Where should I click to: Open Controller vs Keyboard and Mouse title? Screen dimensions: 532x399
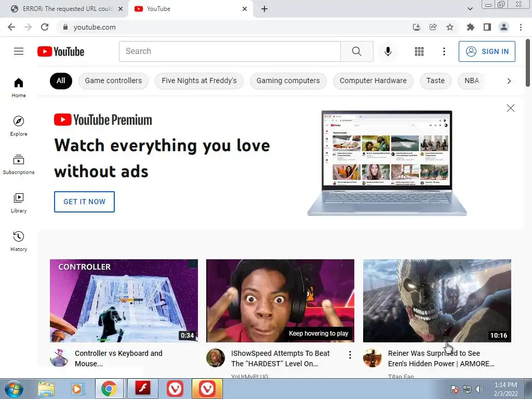click(118, 358)
